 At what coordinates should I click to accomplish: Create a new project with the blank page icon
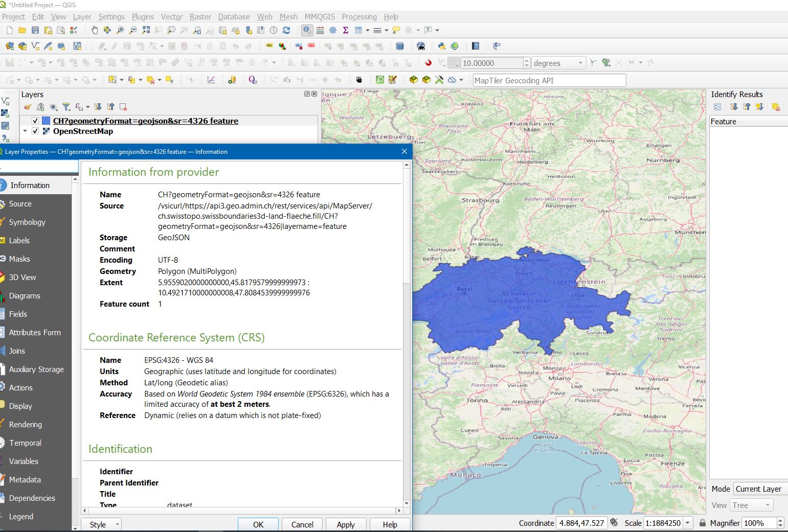(9, 30)
